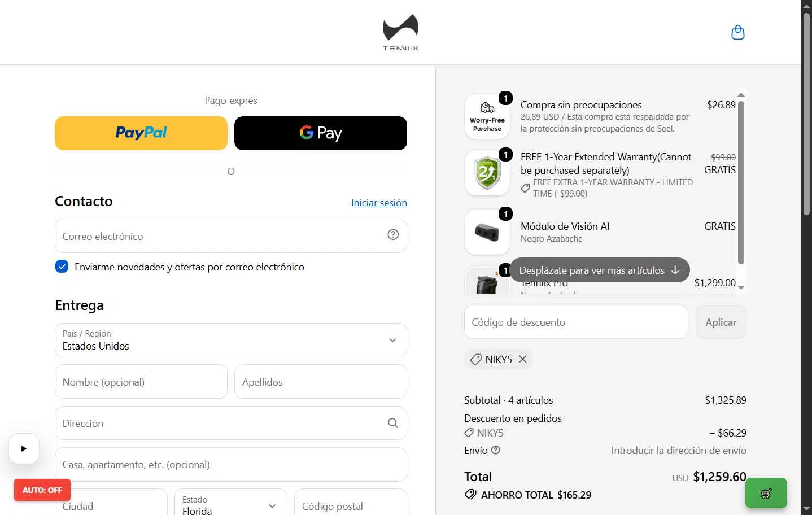812x515 pixels.
Task: Click the page vertical scrollbar thumb
Action: (x=807, y=113)
